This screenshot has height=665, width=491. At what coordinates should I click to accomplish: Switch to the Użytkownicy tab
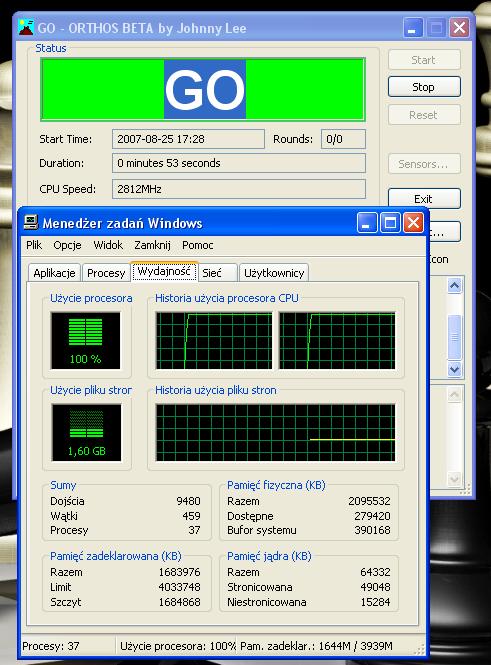pos(274,273)
